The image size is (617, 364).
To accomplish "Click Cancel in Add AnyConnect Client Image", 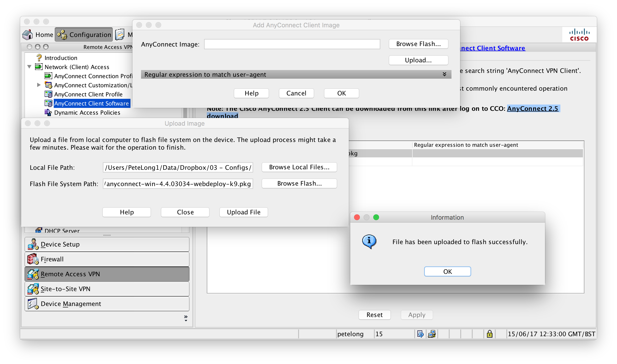I will (296, 93).
